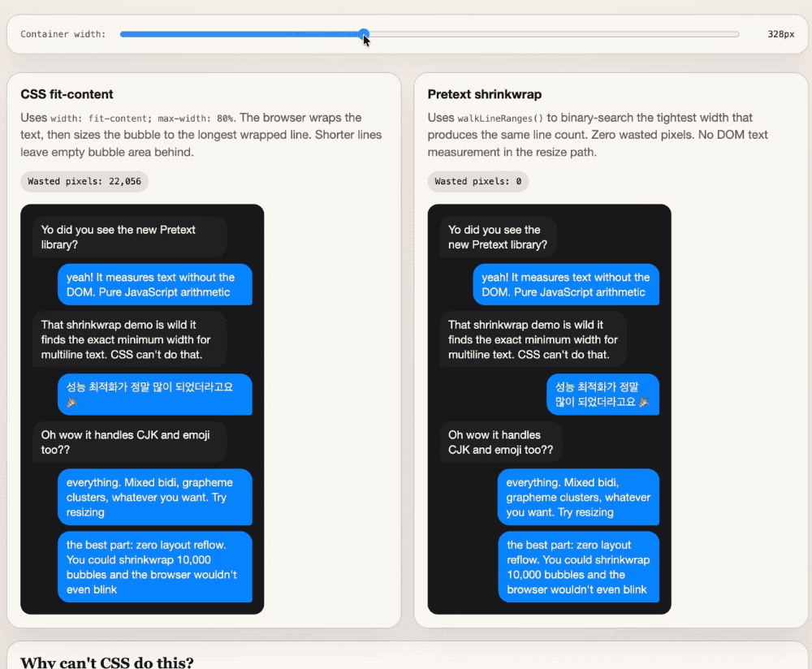Click "Oh wow it handles" bubble in Pretext shrinkwrap panel
This screenshot has height=669, width=812.
click(x=500, y=442)
